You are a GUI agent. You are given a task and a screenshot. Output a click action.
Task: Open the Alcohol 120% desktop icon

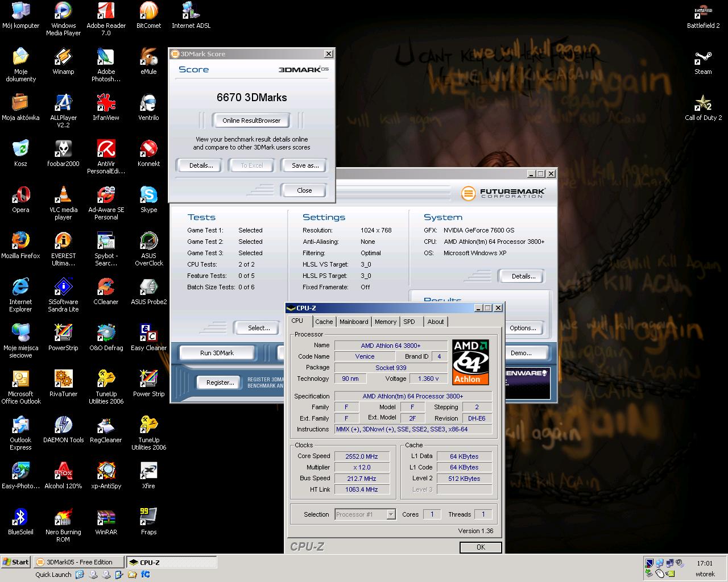point(63,476)
